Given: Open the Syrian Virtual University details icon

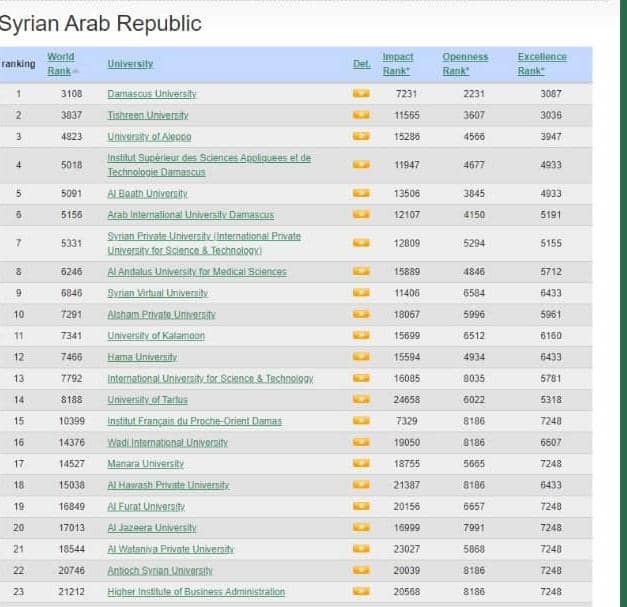Looking at the screenshot, I should (361, 293).
